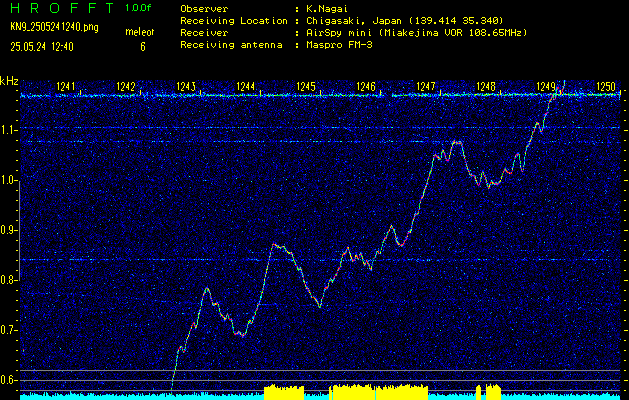
Task: Click the 0.8 frequency axis label
Action: pos(9,280)
